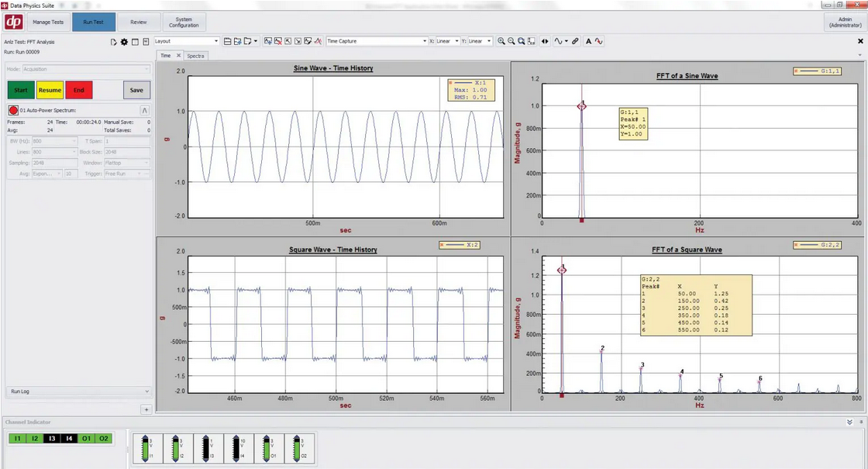The height and width of the screenshot is (469, 868).
Task: Click the bold A text annotation icon
Action: pyautogui.click(x=588, y=41)
